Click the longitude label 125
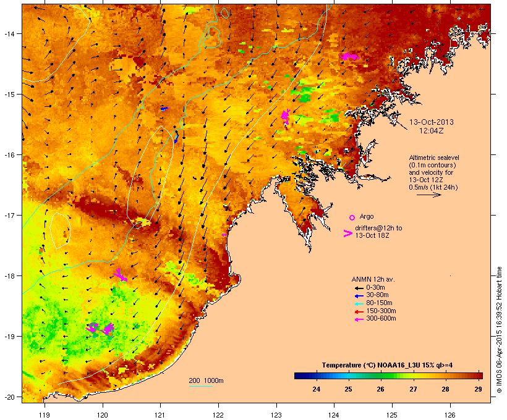The height and width of the screenshot is (420, 507). pos(392,415)
